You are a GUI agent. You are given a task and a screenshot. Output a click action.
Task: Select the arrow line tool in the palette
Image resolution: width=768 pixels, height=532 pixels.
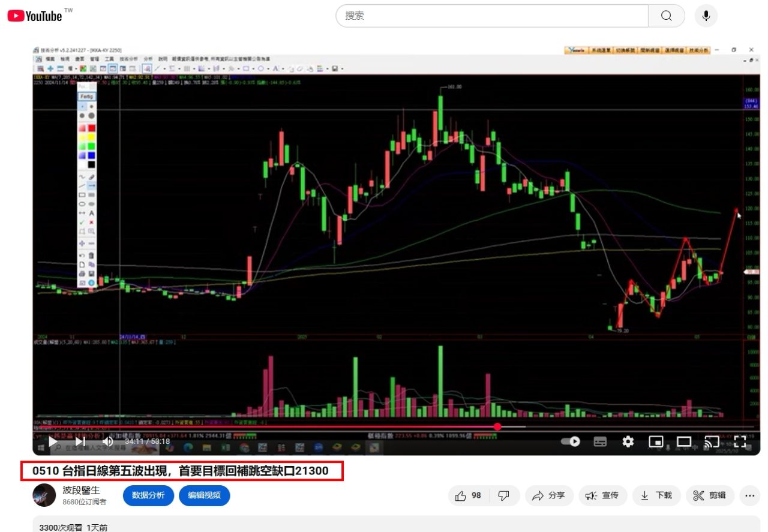[91, 186]
